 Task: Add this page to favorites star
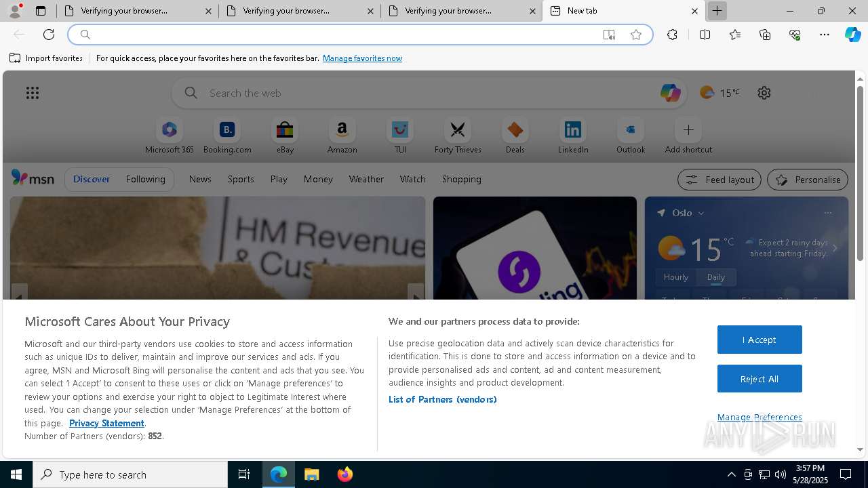pos(636,35)
